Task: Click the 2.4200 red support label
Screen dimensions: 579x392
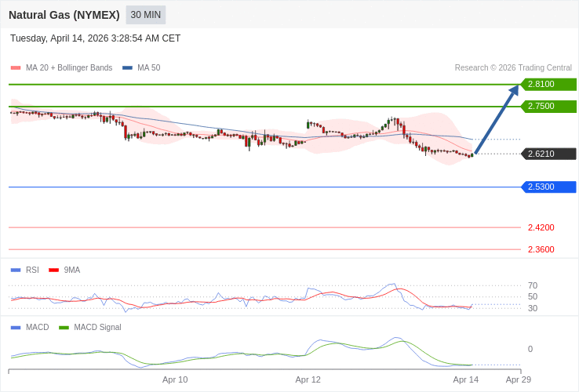Action: coord(541,227)
